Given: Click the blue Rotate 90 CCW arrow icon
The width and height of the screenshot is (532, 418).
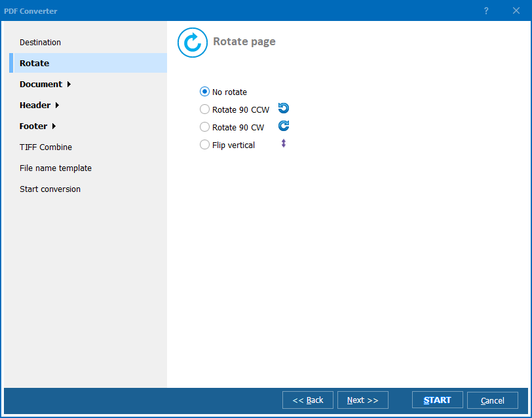Looking at the screenshot, I should 283,107.
